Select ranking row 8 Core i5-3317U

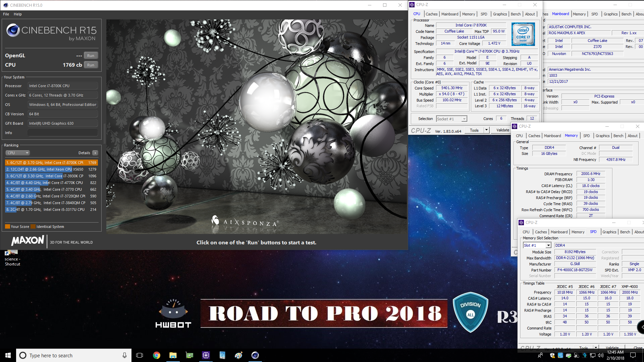[x=51, y=209]
